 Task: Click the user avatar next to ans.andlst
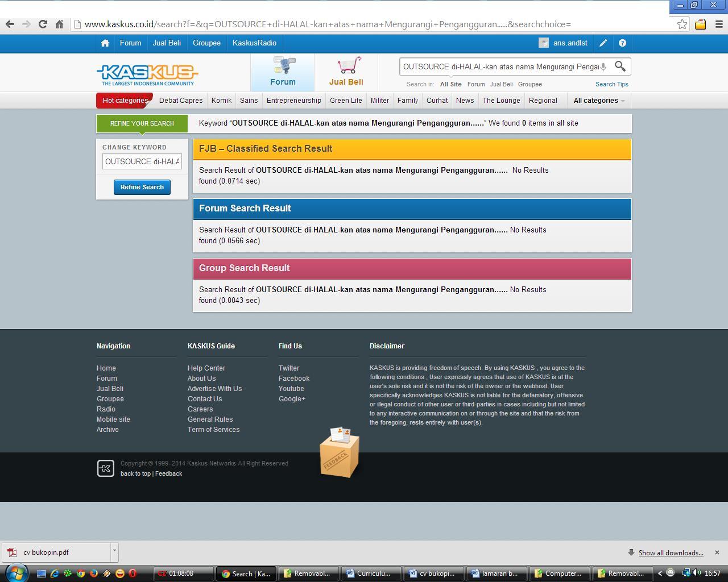544,43
